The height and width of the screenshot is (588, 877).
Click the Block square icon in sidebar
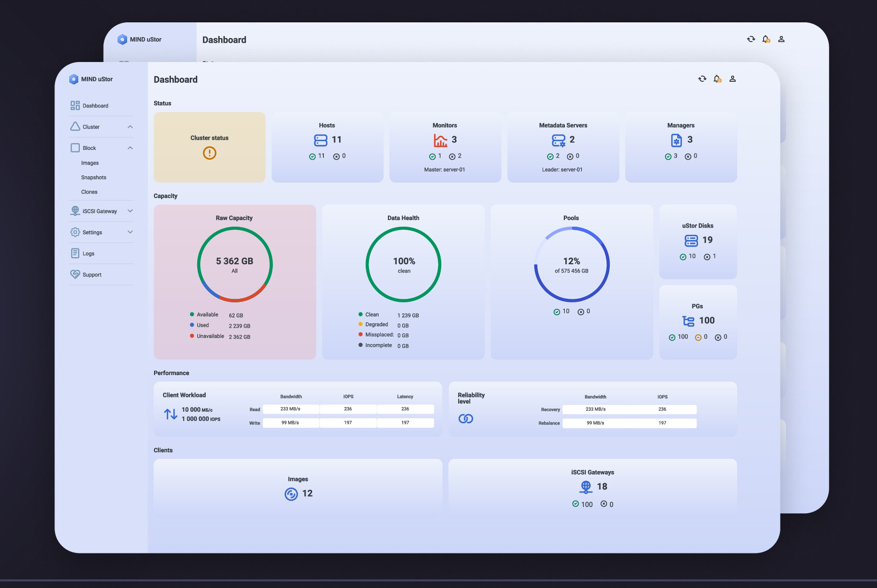75,148
